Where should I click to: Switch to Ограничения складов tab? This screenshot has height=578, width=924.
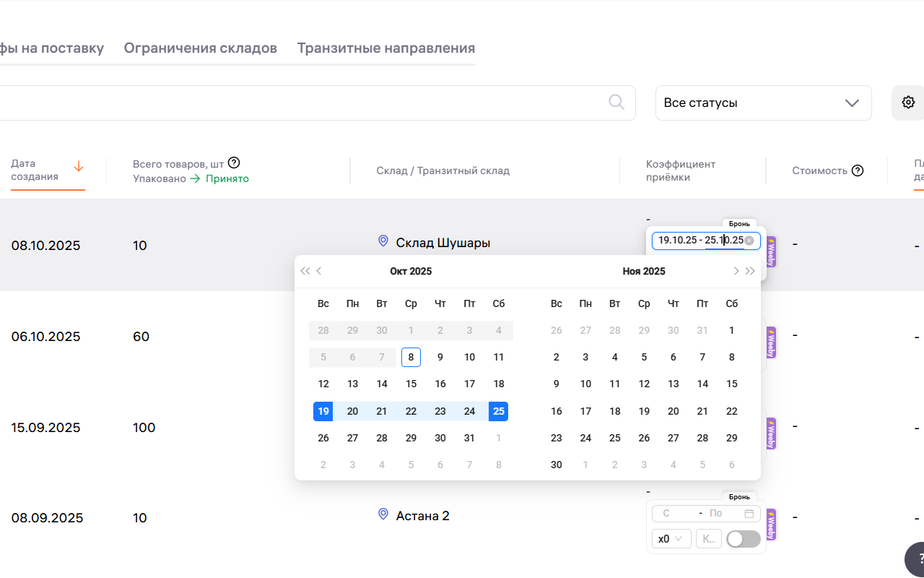(x=201, y=48)
